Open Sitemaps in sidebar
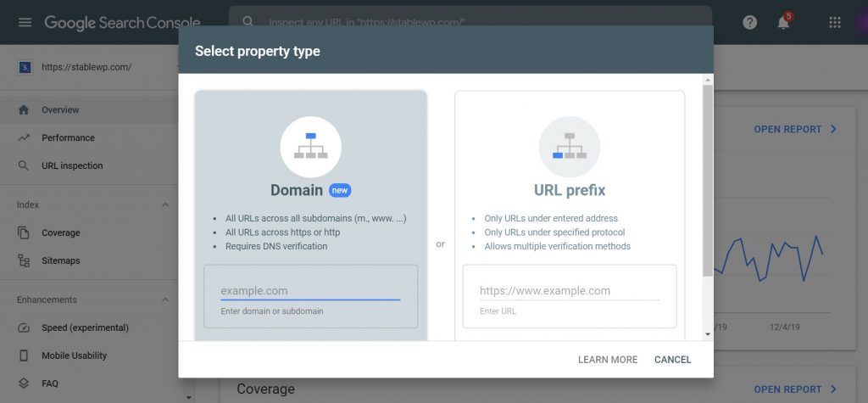 tap(61, 260)
